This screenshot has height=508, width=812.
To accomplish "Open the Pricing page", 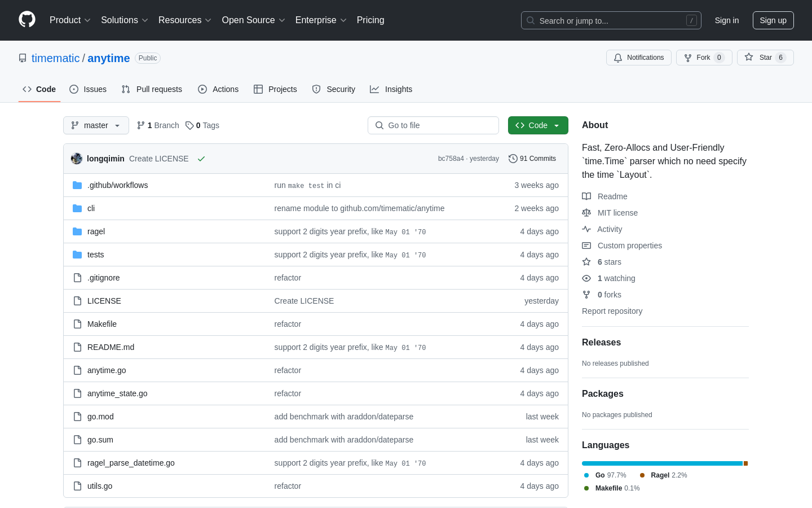I will tap(370, 20).
